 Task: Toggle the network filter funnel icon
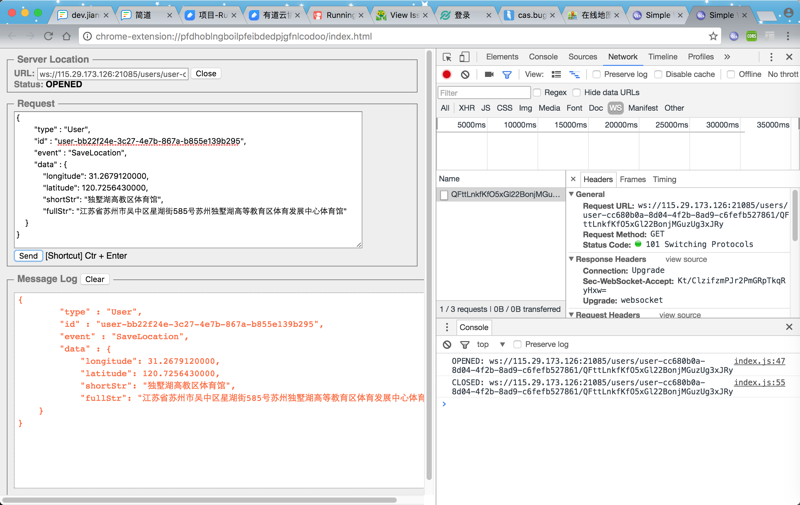point(507,75)
